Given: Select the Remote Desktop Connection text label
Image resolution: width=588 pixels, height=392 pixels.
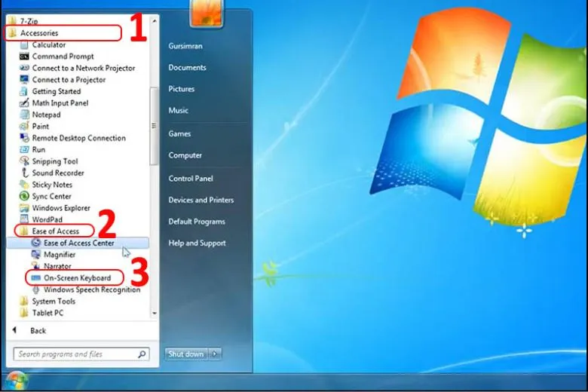Looking at the screenshot, I should pos(78,138).
